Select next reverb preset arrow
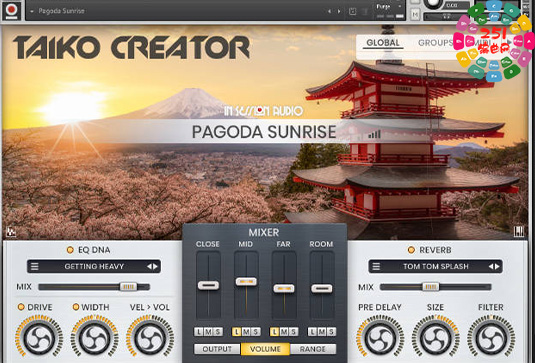535x363 pixels. point(497,266)
